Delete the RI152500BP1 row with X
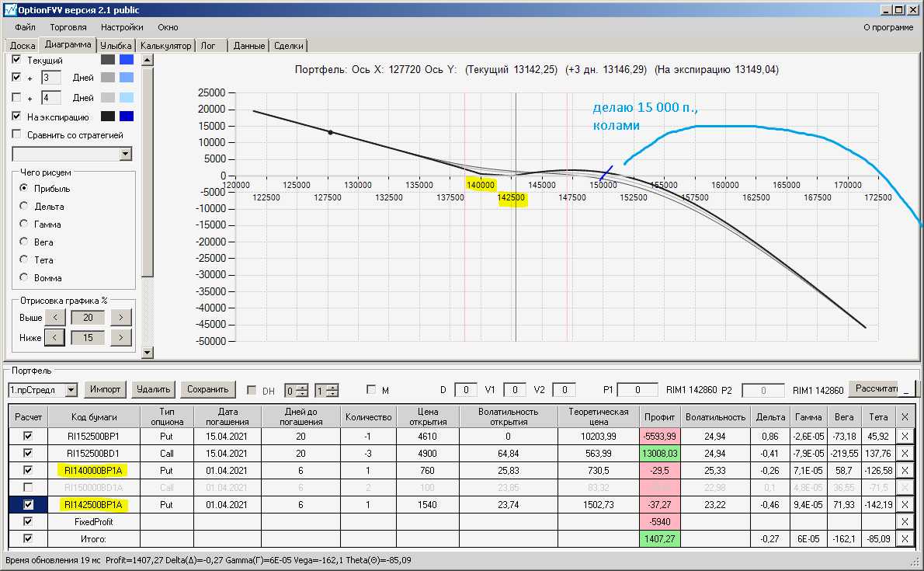Image resolution: width=924 pixels, height=571 pixels. 905,437
